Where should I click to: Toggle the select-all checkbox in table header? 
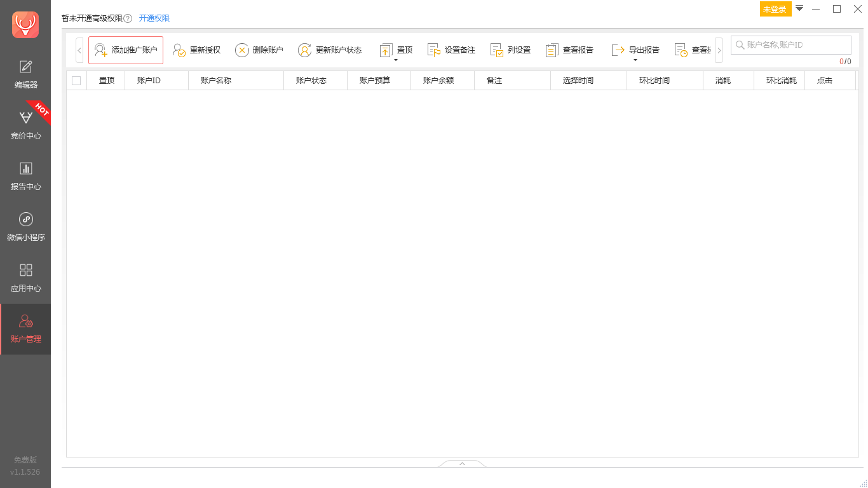coord(76,80)
